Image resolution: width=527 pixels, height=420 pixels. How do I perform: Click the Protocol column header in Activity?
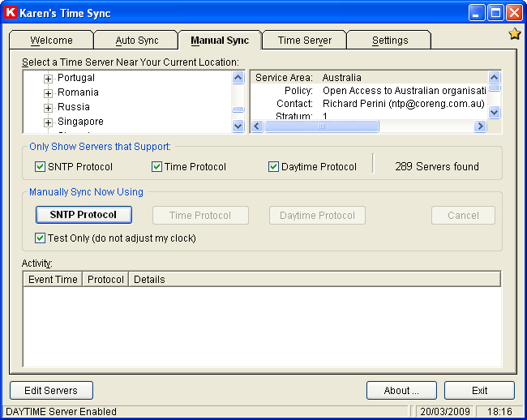click(105, 279)
